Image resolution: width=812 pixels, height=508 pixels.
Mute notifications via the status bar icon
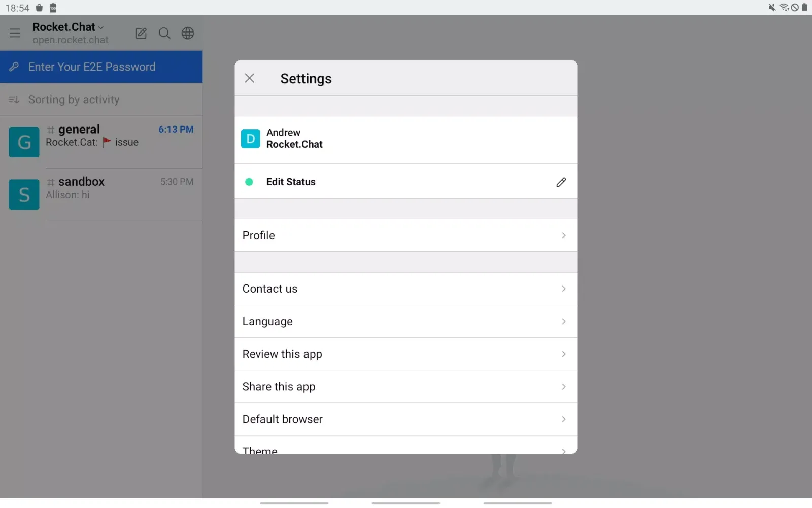point(771,8)
